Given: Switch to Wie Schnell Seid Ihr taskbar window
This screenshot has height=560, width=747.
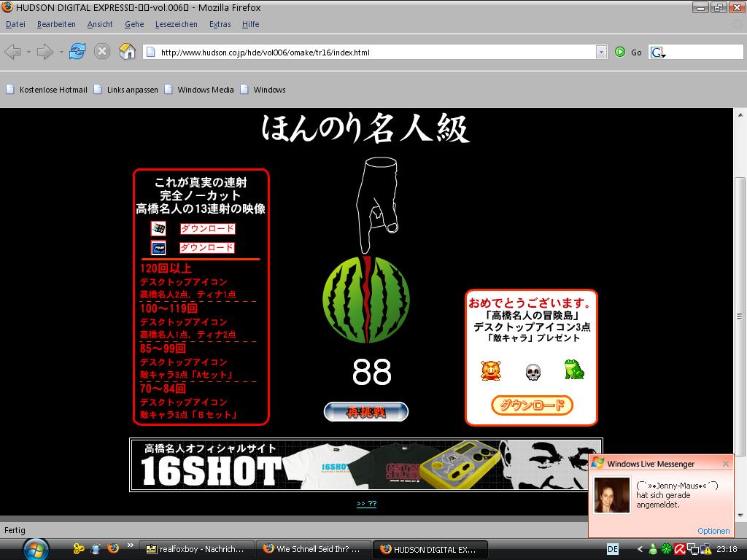Looking at the screenshot, I should click(x=312, y=549).
